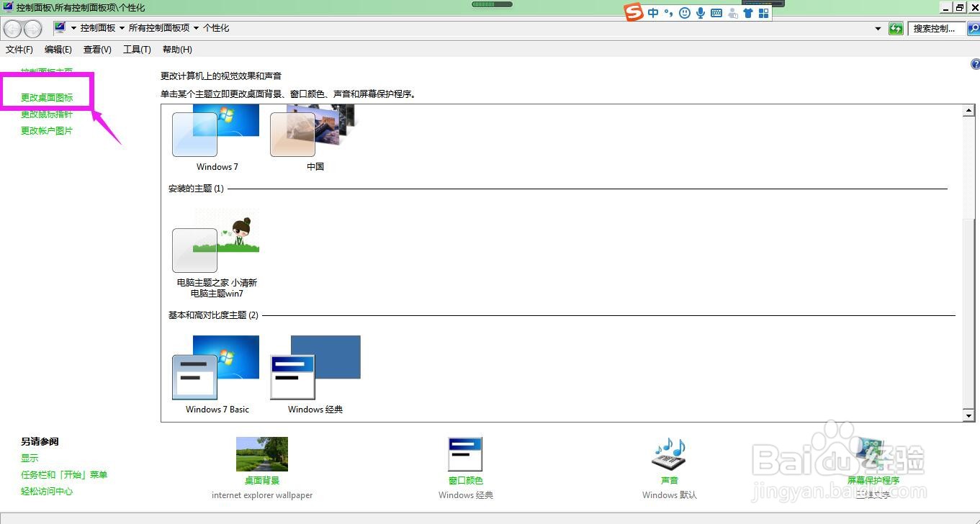The height and width of the screenshot is (524, 980).
Task: Open the dropdown arrow before 控制面板 breadcrumb
Action: pyautogui.click(x=73, y=28)
